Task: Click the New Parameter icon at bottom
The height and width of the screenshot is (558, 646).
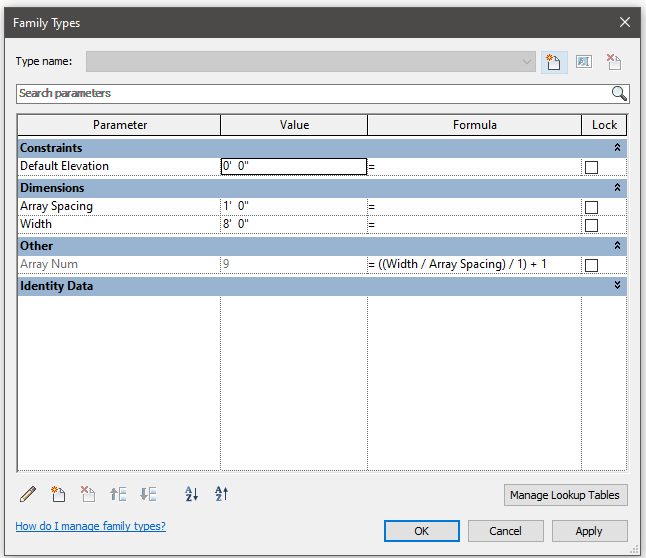Action: point(58,494)
